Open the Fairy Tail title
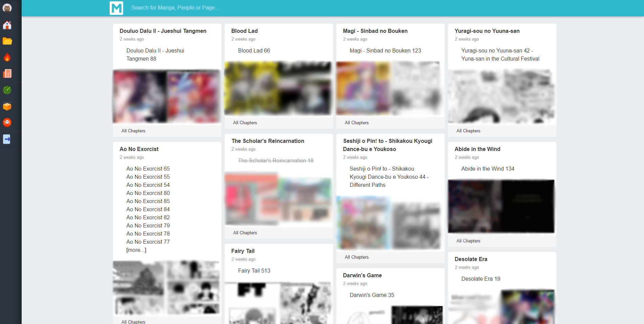 click(x=243, y=251)
